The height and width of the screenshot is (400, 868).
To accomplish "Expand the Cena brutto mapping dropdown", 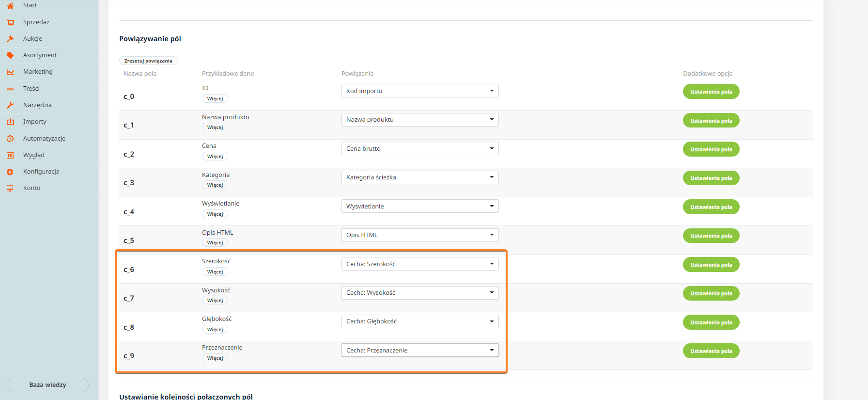I will [x=419, y=149].
